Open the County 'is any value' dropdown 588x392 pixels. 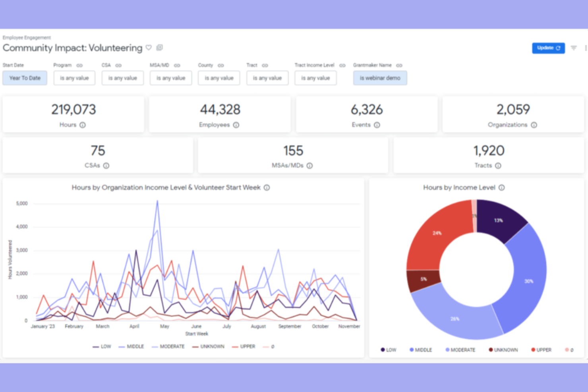(219, 78)
